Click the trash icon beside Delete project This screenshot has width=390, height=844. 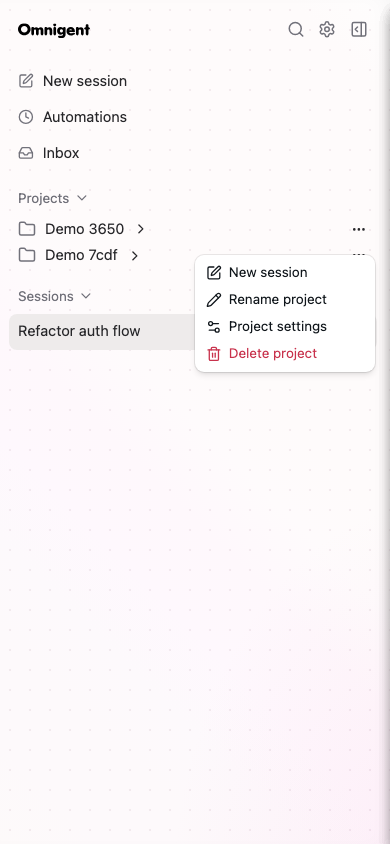click(214, 354)
